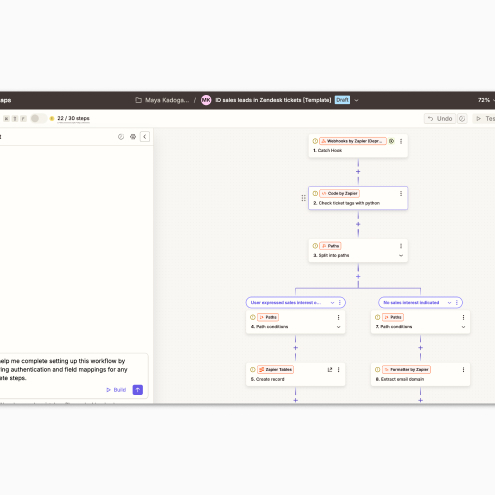Click warning icon on Split into paths step
Image resolution: width=495 pixels, height=495 pixels.
coord(315,246)
